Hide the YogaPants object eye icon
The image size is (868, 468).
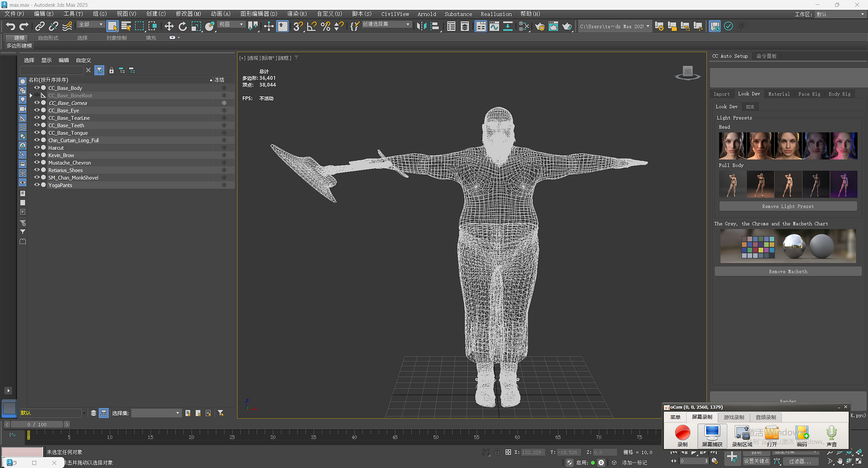(36, 185)
